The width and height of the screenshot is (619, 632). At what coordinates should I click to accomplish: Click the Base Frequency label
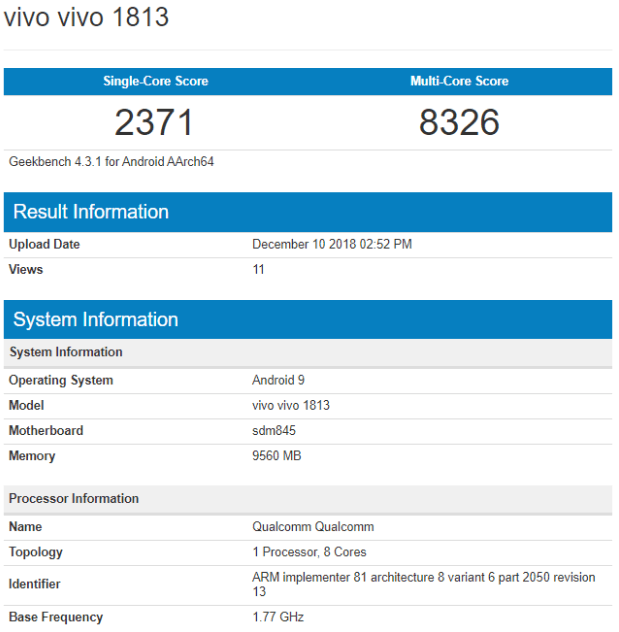point(56,617)
